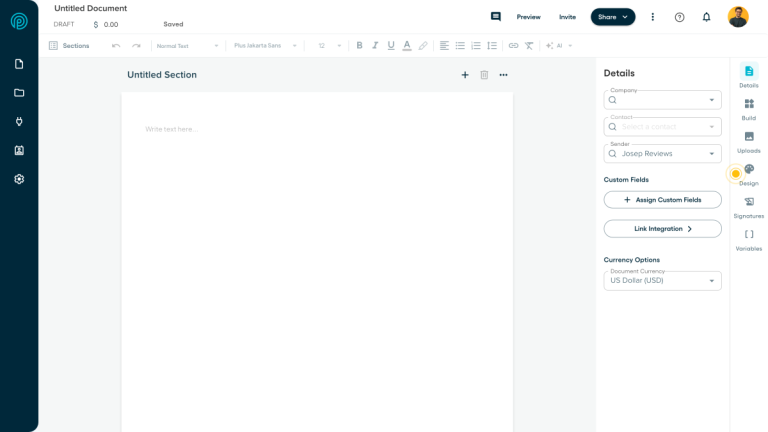Screen dimensions: 768x432
Task: Open the Sections panel
Action: pyautogui.click(x=69, y=46)
